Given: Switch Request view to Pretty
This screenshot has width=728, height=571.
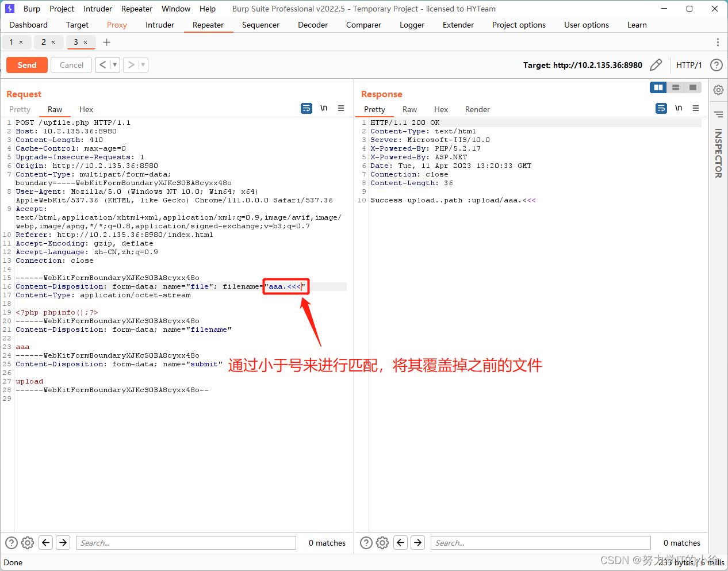Looking at the screenshot, I should click(x=20, y=109).
